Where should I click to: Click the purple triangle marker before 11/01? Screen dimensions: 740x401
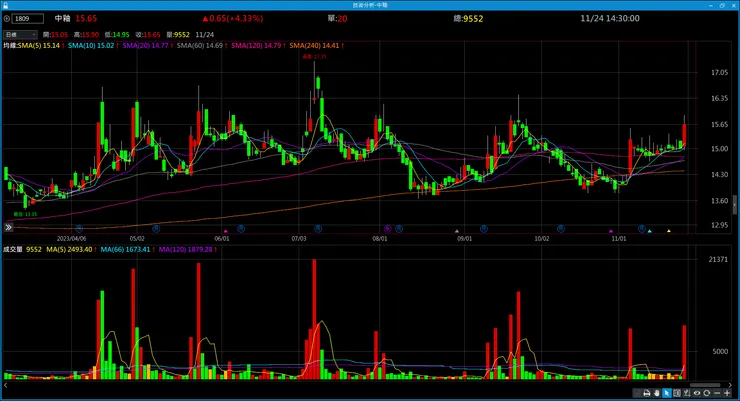tap(611, 231)
